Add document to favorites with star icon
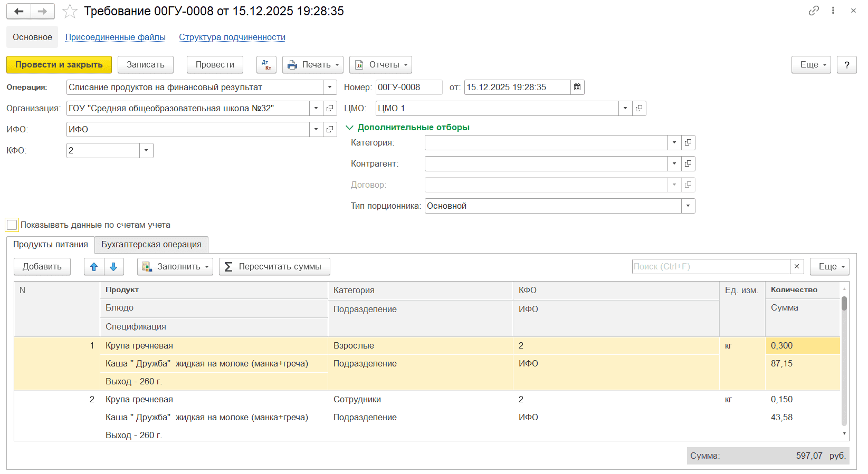Viewport: 868px width, 474px height. (70, 11)
